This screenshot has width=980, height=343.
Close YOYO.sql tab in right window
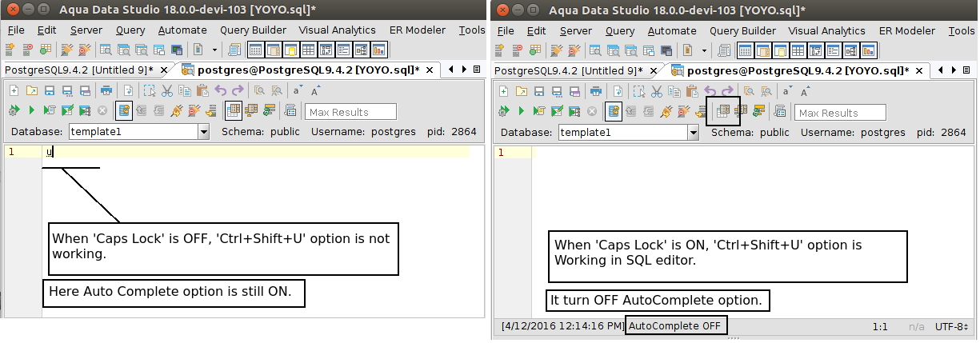[918, 70]
